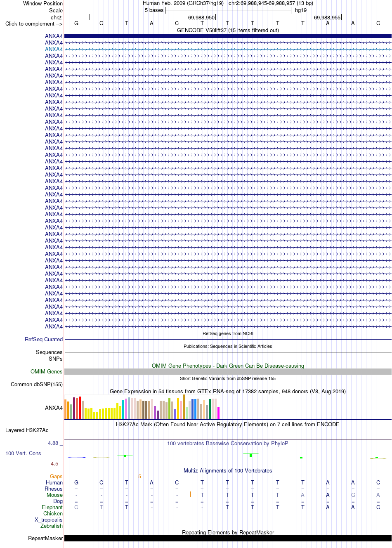Open the GENCODE V50lift37 track title
Screen dimensions: 392x548
tap(228, 30)
